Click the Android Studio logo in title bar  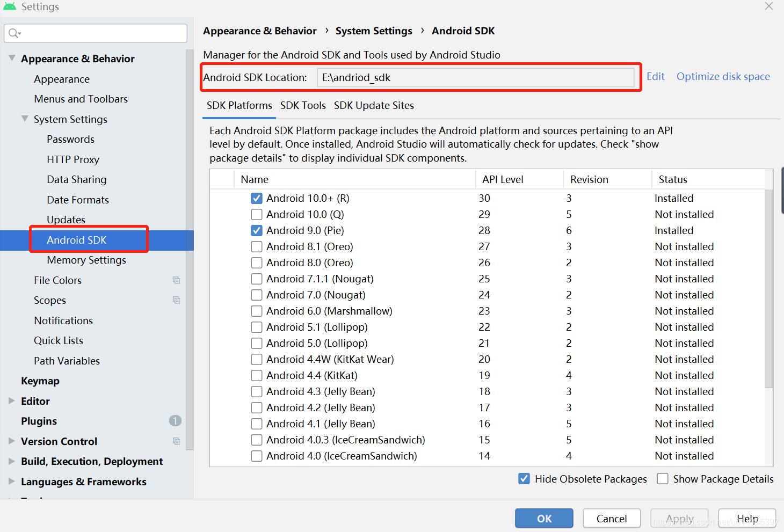click(10, 6)
